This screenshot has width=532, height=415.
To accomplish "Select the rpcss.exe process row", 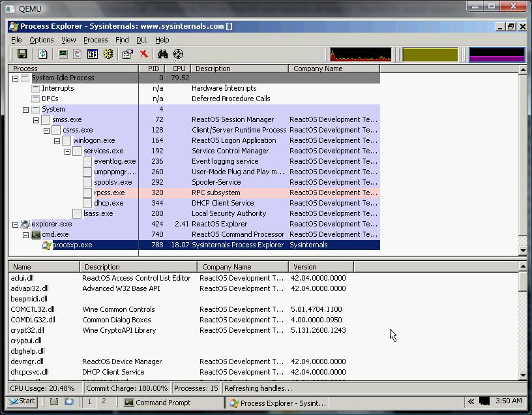I will (x=109, y=193).
